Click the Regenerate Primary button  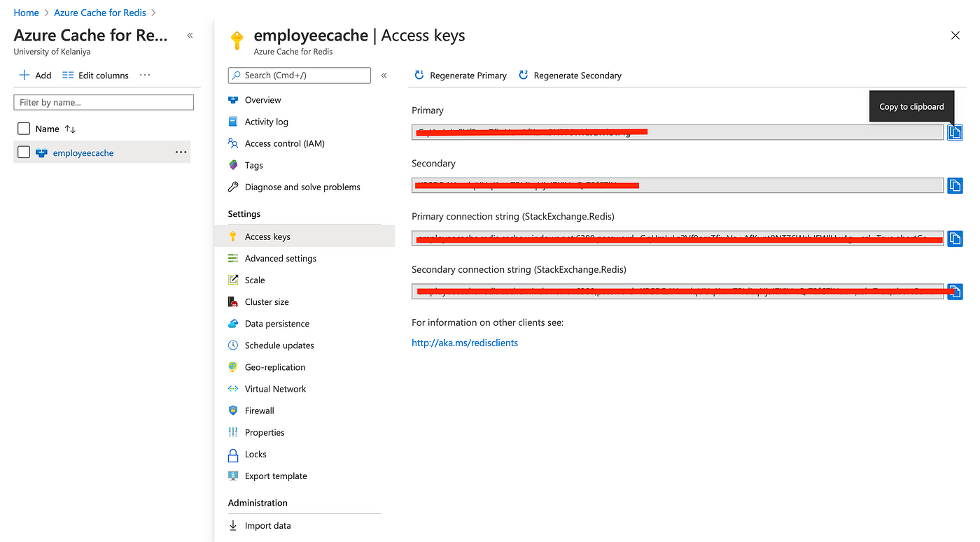pos(461,76)
